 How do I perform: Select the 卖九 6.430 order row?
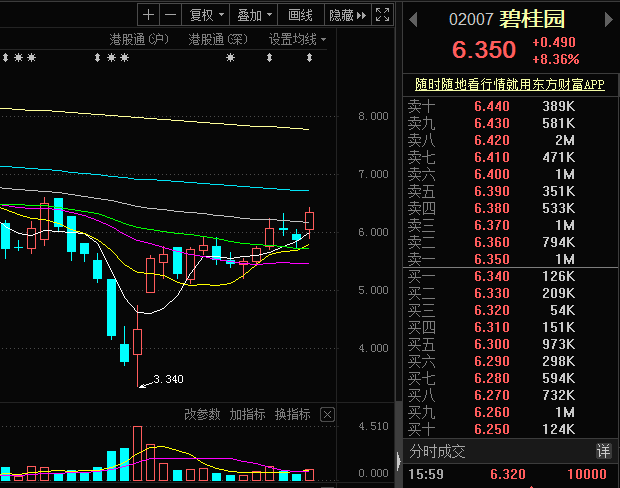click(510, 123)
